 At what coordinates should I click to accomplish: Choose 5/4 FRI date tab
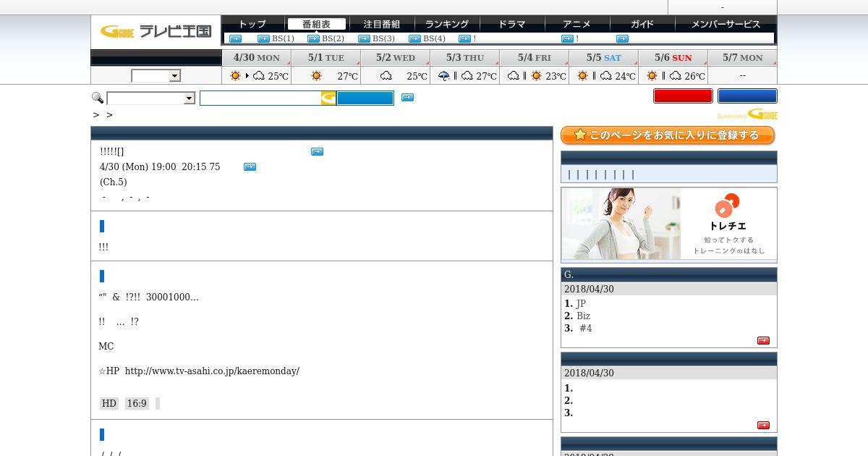tap(534, 58)
